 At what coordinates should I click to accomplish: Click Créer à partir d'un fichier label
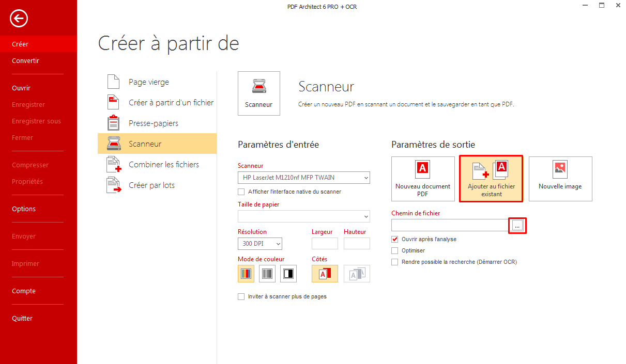pyautogui.click(x=171, y=103)
